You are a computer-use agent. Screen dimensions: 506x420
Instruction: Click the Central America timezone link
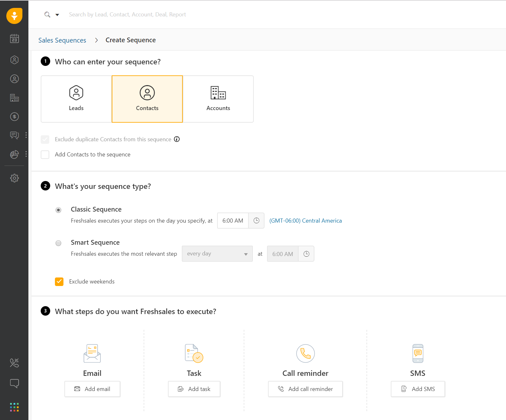[x=305, y=221]
